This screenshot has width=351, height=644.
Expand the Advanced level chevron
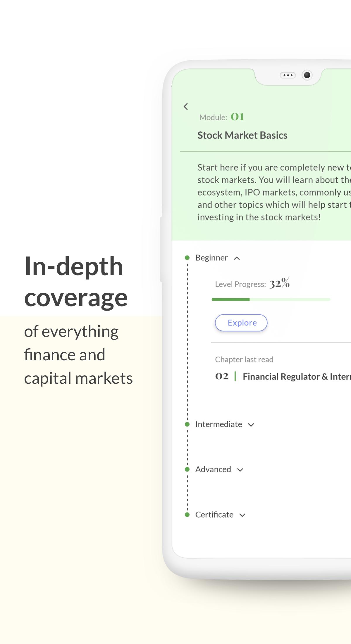click(240, 470)
